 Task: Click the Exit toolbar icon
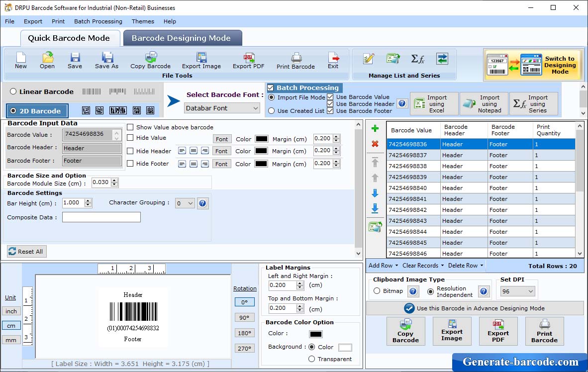333,60
